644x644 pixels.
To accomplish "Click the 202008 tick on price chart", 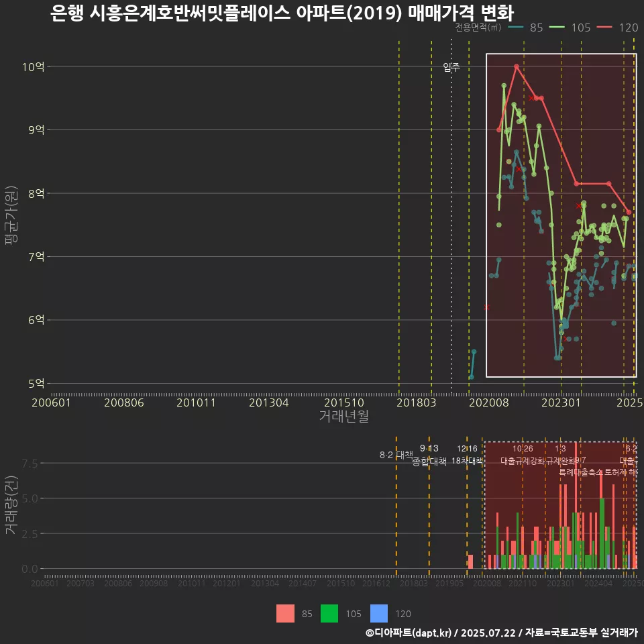I will click(489, 402).
